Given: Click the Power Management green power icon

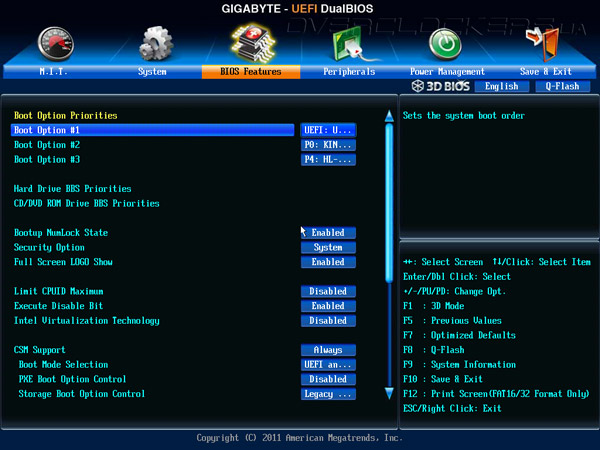Looking at the screenshot, I should 445,44.
